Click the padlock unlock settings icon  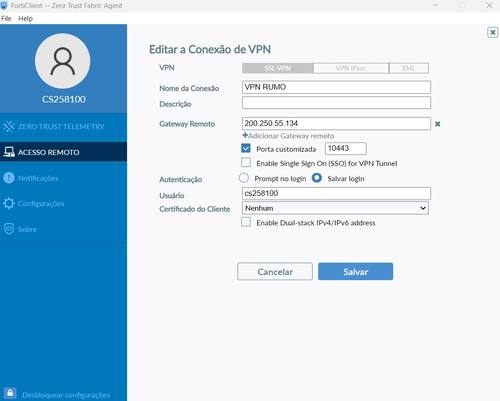tap(10, 393)
